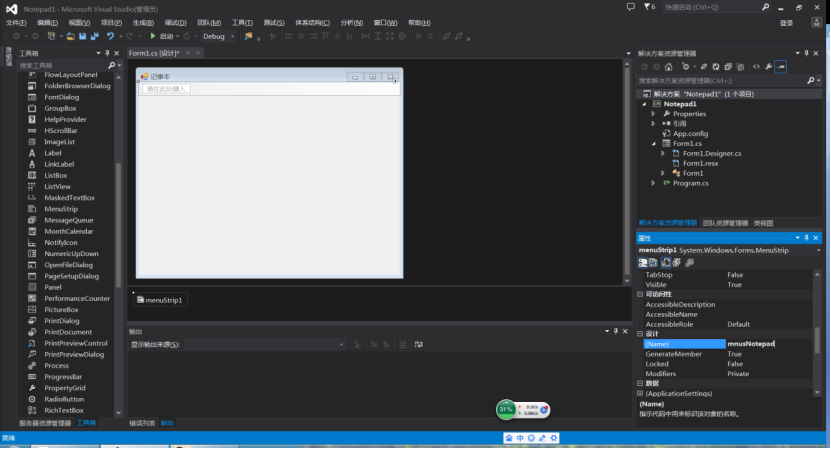Click Sync with Active Document icon

[704, 67]
